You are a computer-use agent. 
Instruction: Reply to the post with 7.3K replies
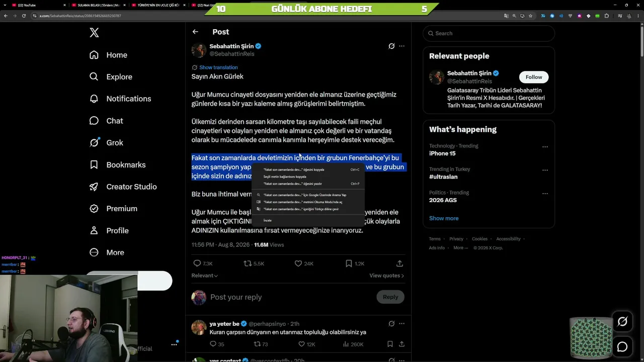pyautogui.click(x=203, y=263)
